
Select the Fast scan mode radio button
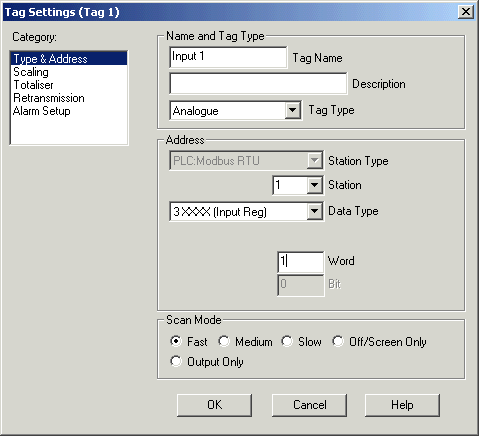pyautogui.click(x=176, y=341)
